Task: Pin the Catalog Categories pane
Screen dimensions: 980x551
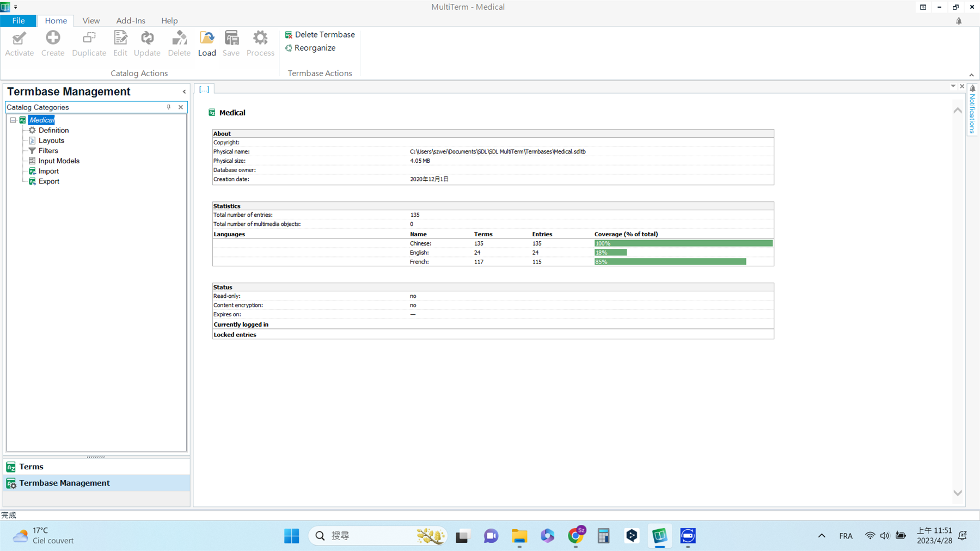Action: (x=169, y=107)
